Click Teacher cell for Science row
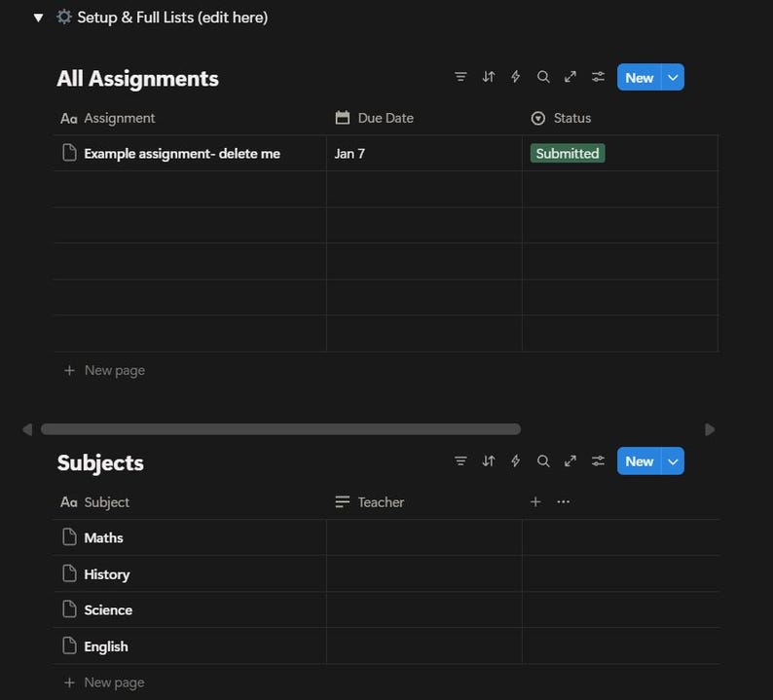Image resolution: width=773 pixels, height=700 pixels. click(423, 609)
